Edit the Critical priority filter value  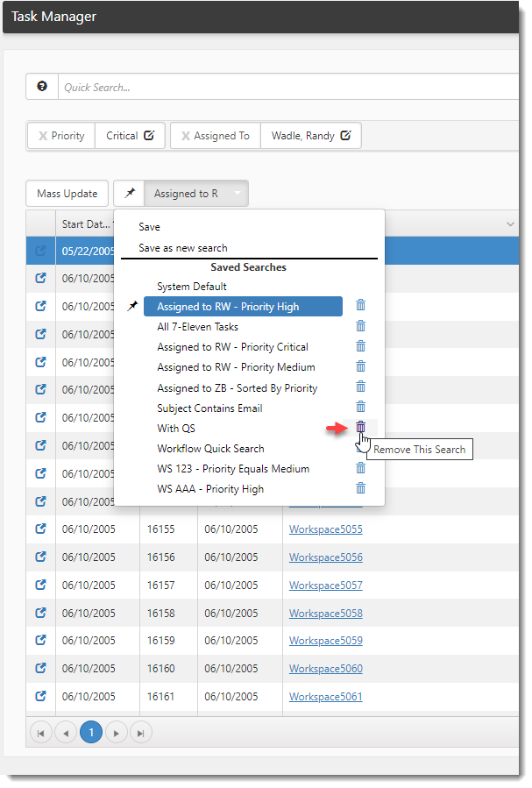[149, 136]
